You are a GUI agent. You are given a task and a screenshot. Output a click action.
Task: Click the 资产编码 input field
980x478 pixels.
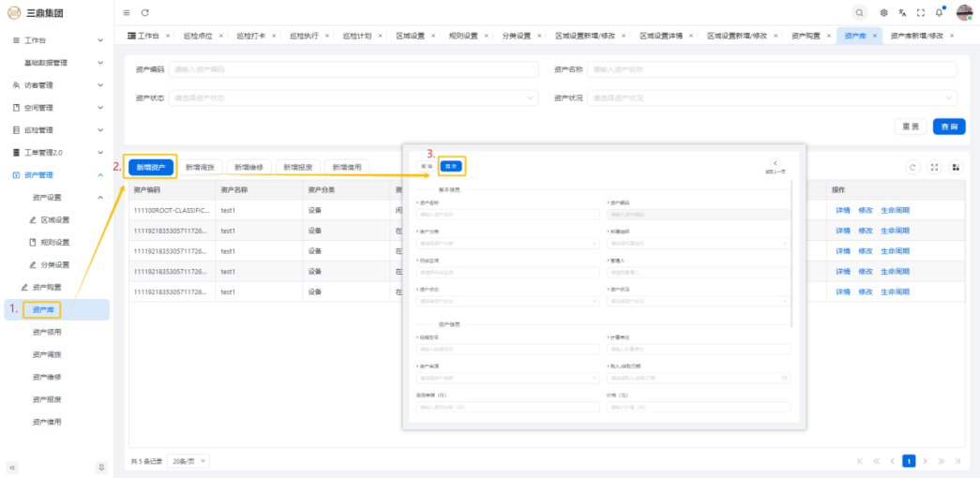[354, 69]
